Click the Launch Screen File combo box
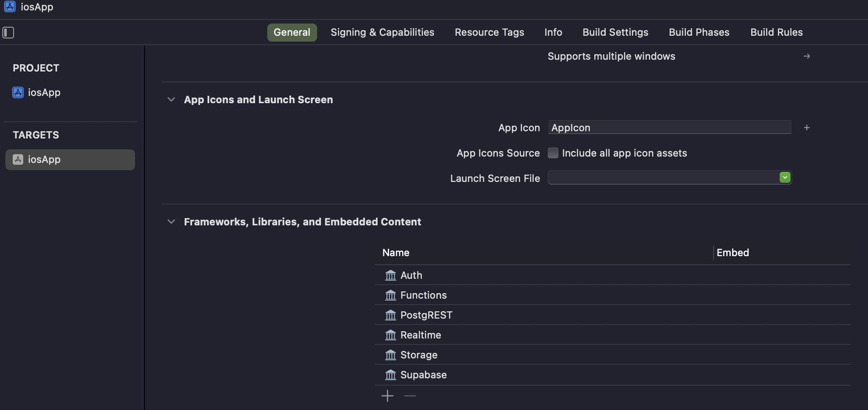 click(670, 178)
